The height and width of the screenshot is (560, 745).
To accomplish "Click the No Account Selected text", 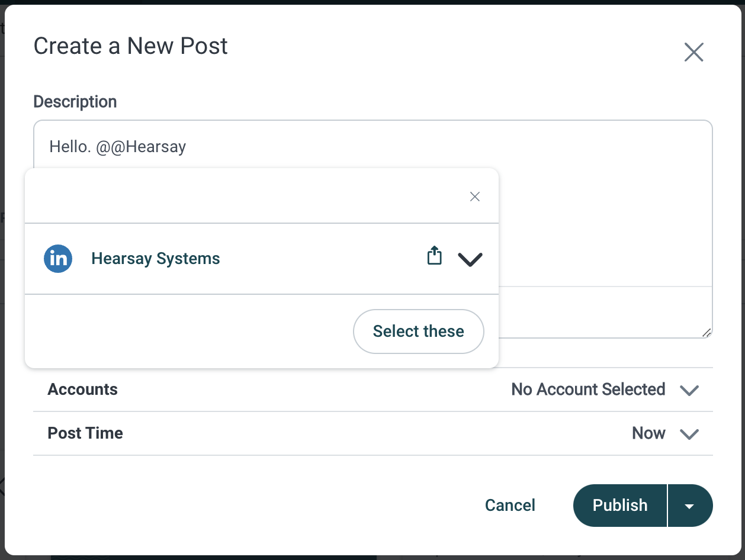I will coord(588,390).
